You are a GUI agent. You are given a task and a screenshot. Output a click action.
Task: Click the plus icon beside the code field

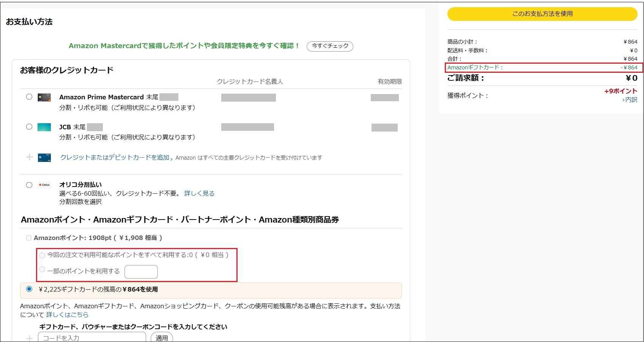point(29,338)
